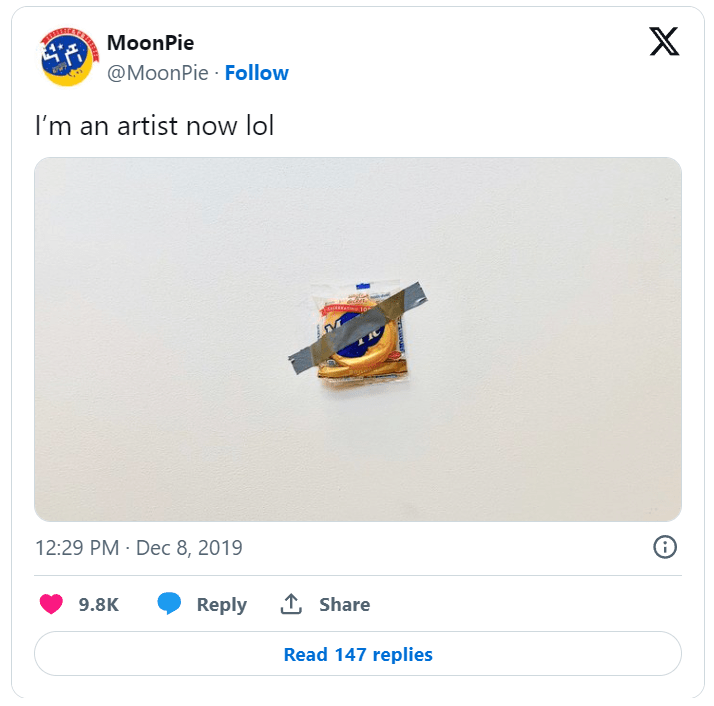Click the "I'm an artist now lol" text
The height and width of the screenshot is (706, 714).
tap(154, 127)
